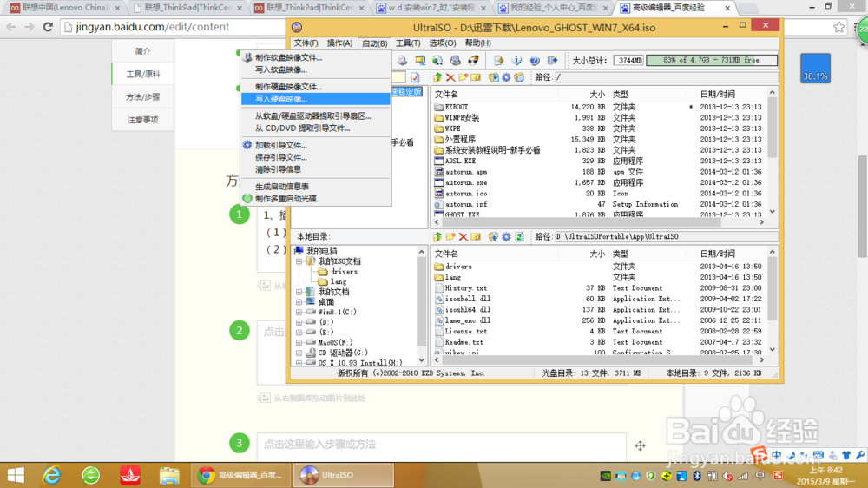868x488 pixels.
Task: Select 写入硬盘映像... menu entry
Action: 316,99
